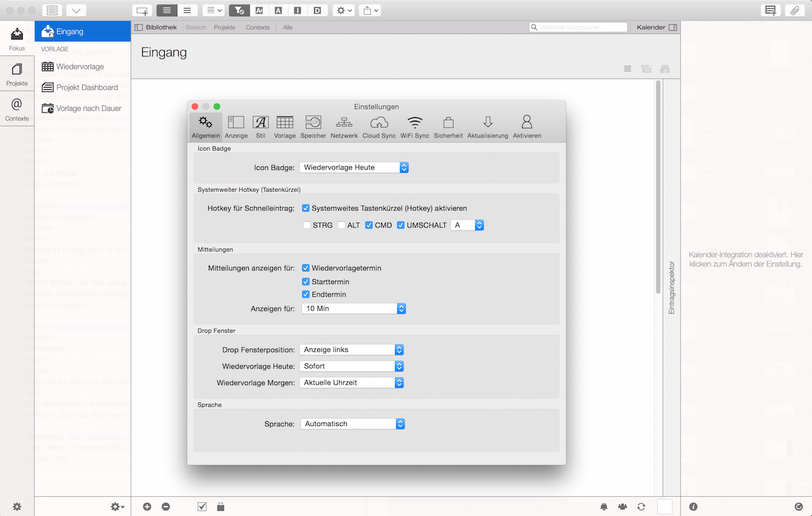Open the share menu in toolbar
This screenshot has height=516, width=812.
pos(370,10)
